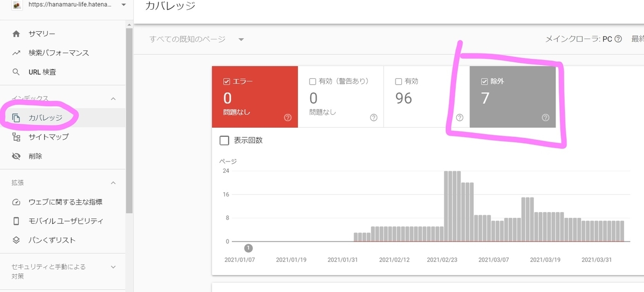
Task: Click the site favicon in property selector
Action: click(18, 5)
